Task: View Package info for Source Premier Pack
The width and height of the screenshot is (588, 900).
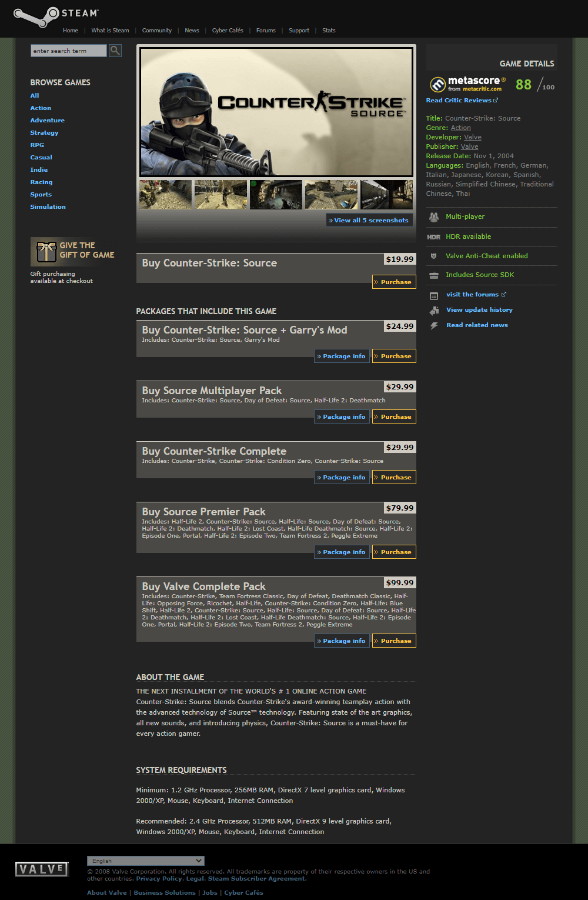Action: click(x=342, y=552)
